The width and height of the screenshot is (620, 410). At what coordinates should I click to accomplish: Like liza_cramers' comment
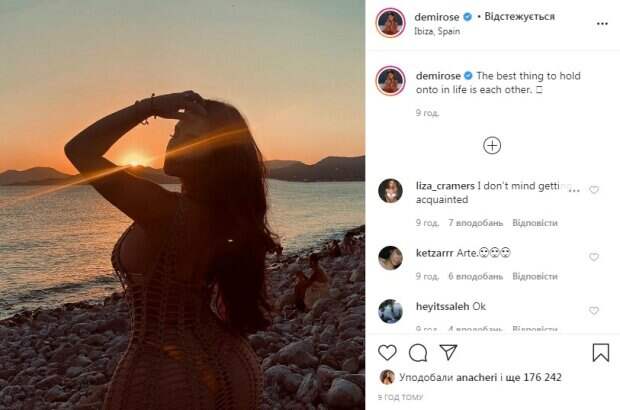(x=594, y=190)
